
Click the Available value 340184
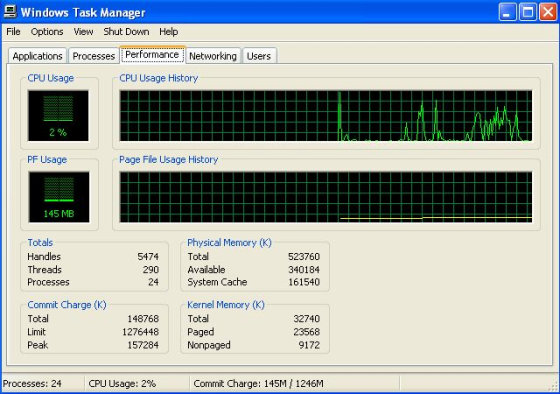pyautogui.click(x=304, y=269)
